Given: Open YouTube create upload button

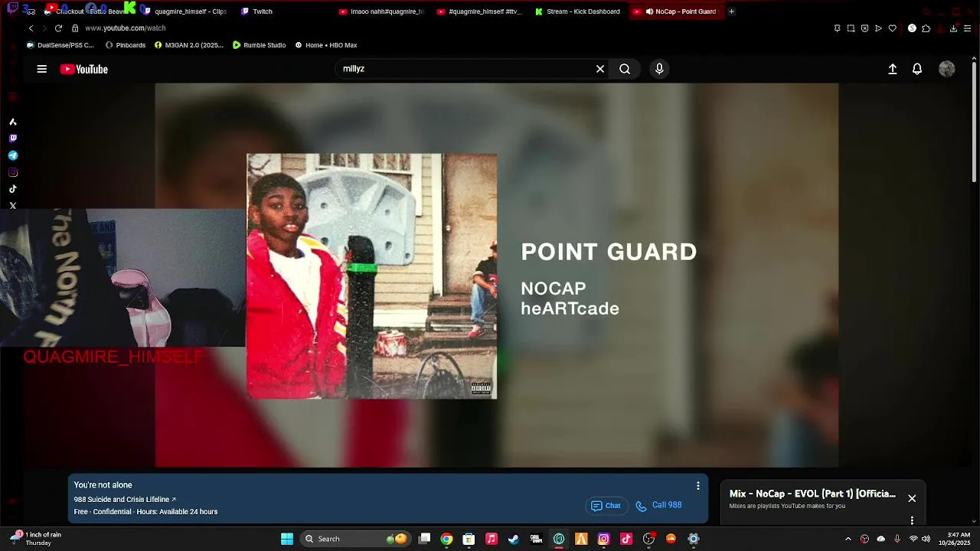Looking at the screenshot, I should tap(893, 69).
